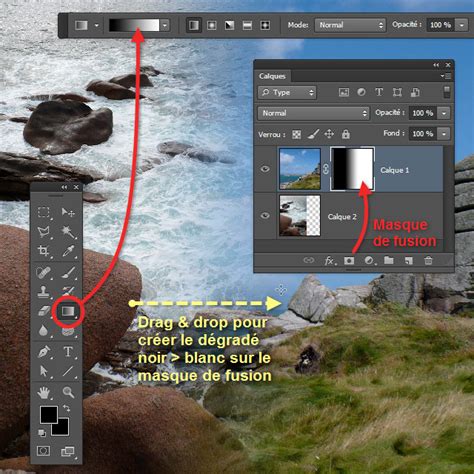Click the background color swatch

[x=63, y=429]
